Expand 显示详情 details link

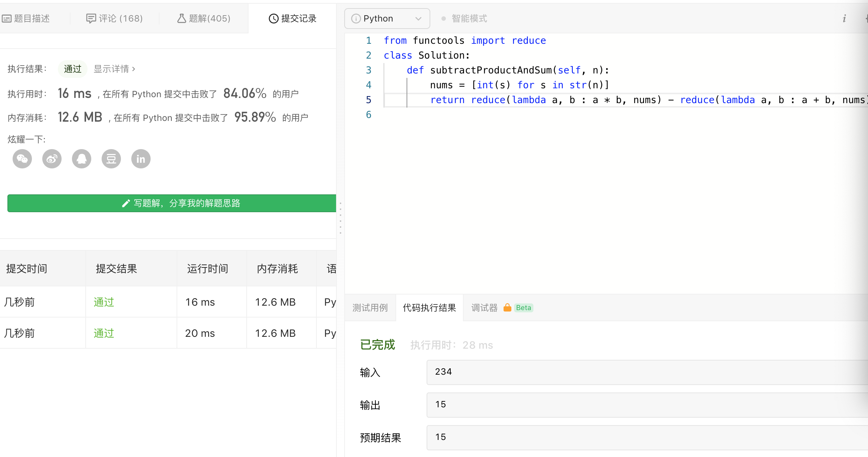tap(115, 69)
